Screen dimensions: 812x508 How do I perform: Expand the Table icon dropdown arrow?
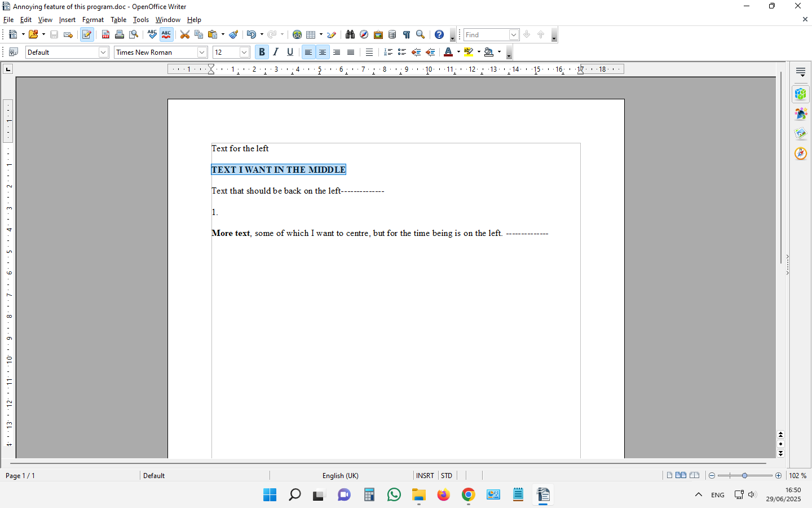click(321, 34)
